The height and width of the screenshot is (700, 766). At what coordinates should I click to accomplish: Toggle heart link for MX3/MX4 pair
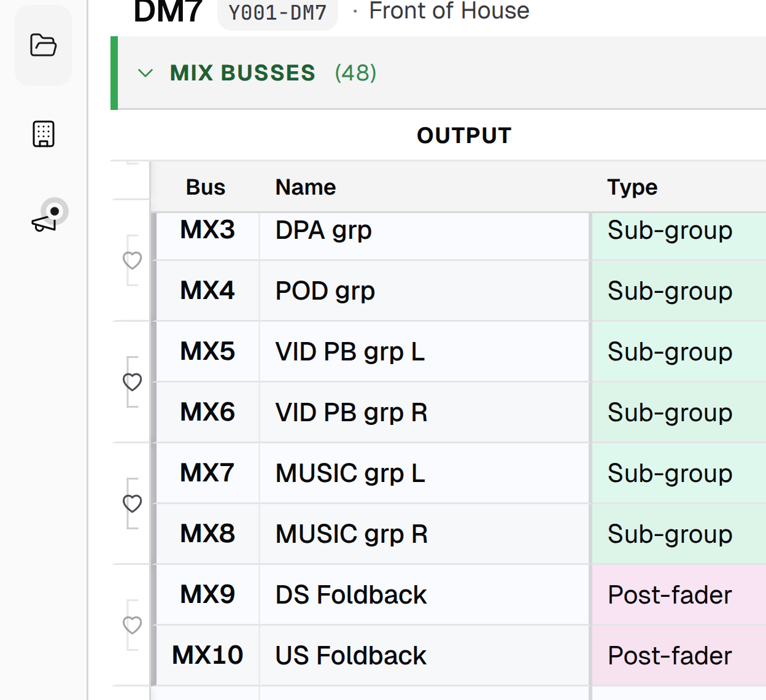point(132,260)
